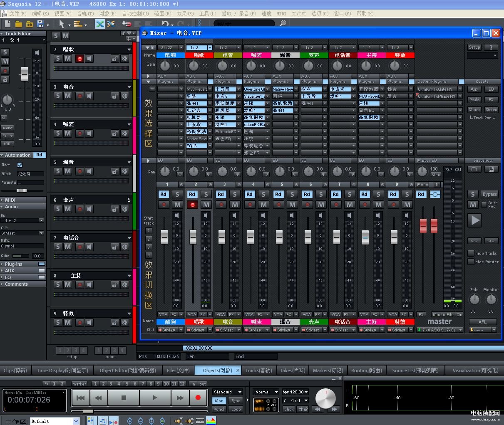Toggle the auto crossfade toolbar icon
This screenshot has height=425, width=504.
click(100, 24)
